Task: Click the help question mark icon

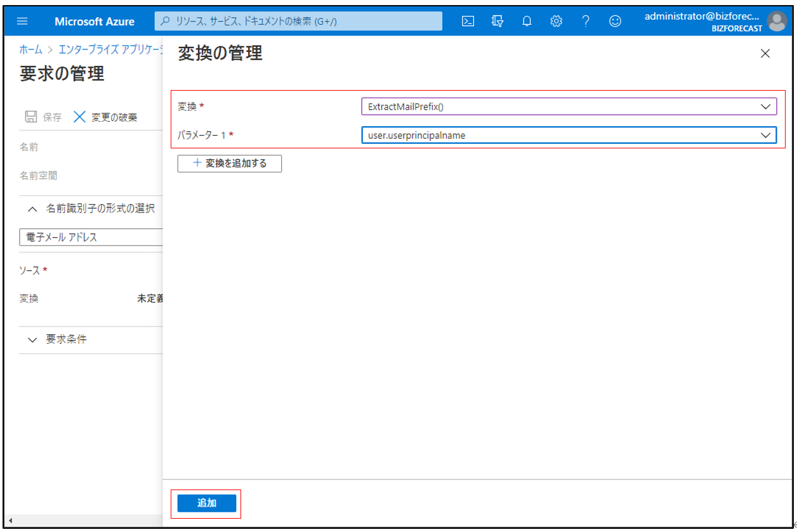Action: click(586, 21)
